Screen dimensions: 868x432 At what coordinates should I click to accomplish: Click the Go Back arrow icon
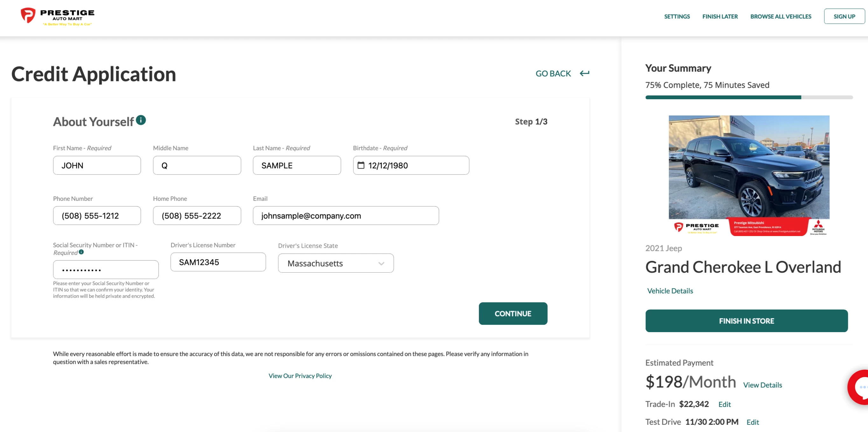[x=584, y=73]
